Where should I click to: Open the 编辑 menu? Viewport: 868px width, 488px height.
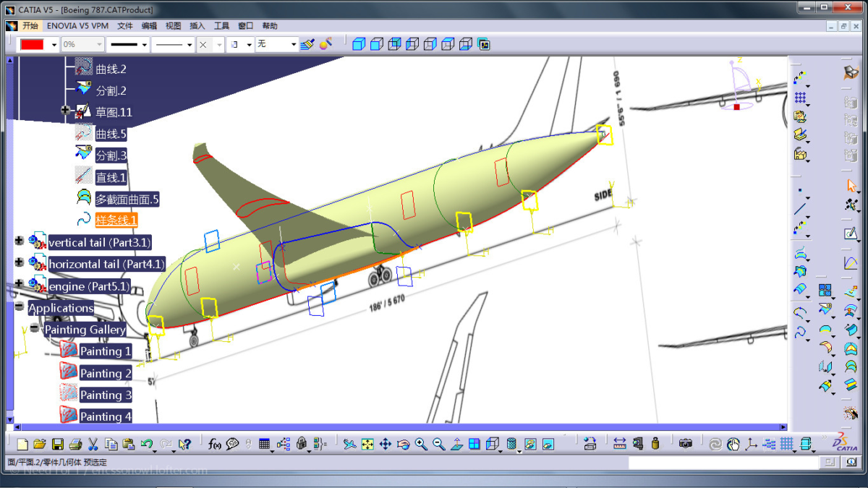coord(149,26)
